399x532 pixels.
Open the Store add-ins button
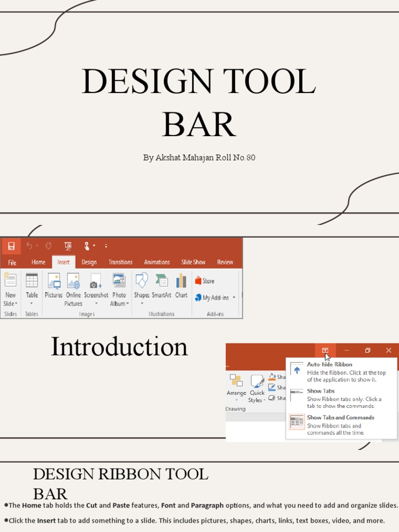(205, 281)
